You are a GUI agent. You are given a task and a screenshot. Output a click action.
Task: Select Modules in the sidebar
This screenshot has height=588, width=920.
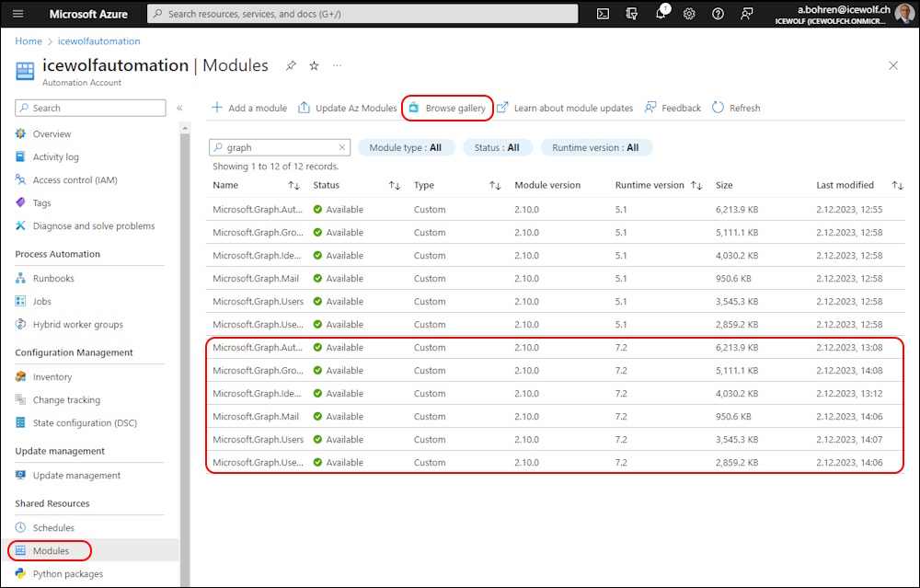(51, 550)
